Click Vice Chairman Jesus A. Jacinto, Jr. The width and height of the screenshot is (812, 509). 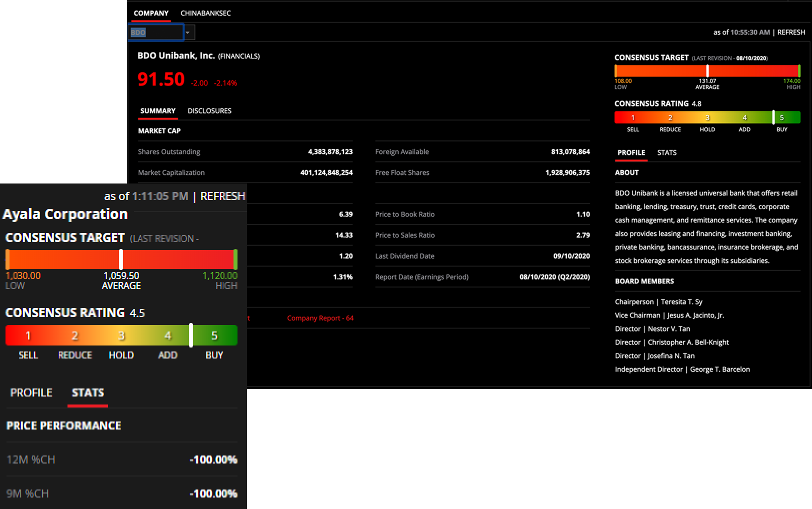tap(669, 315)
